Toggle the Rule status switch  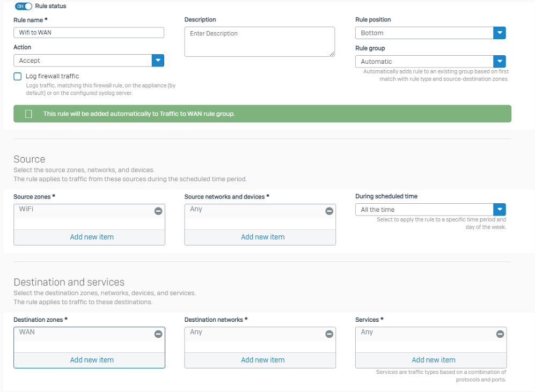pos(24,6)
